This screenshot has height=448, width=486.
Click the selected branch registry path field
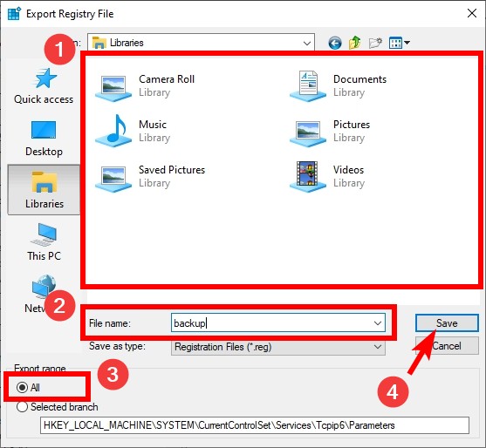pos(255,425)
